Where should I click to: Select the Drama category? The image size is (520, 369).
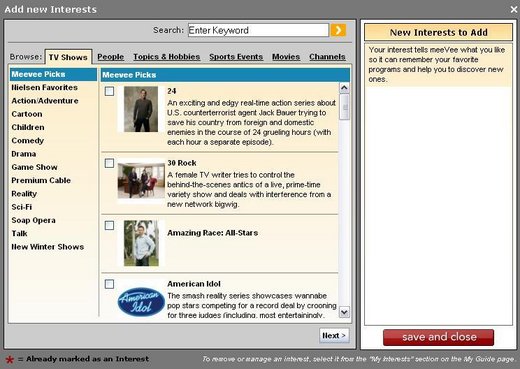(24, 154)
